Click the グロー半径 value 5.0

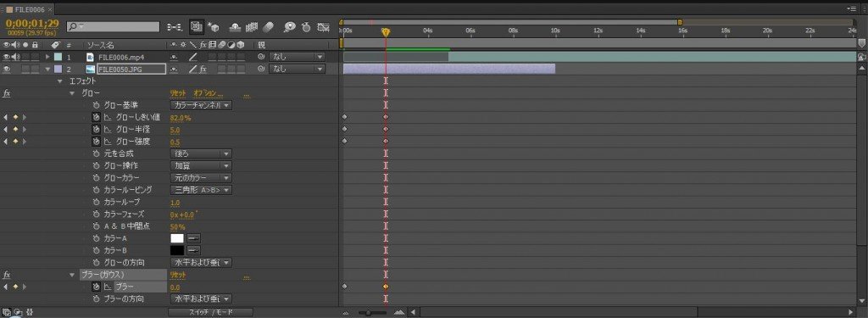175,130
